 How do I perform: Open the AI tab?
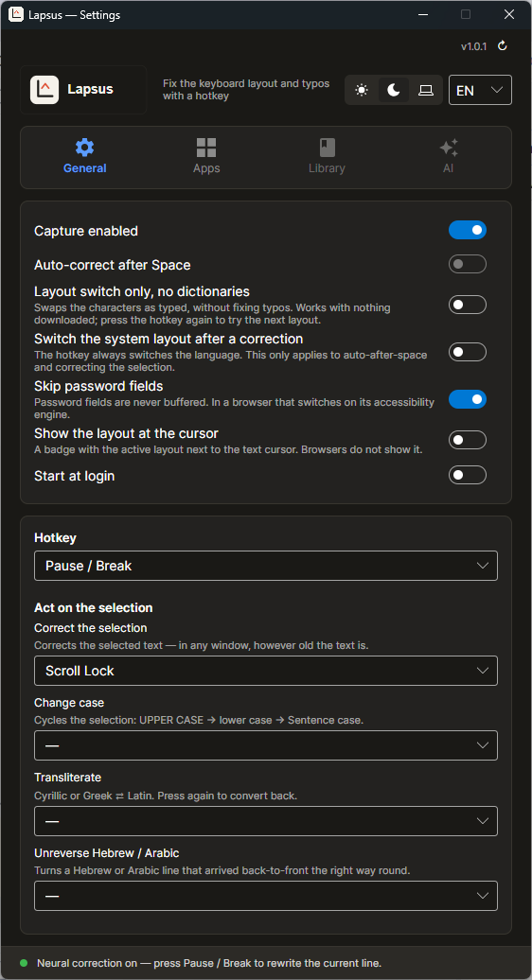[x=449, y=157]
